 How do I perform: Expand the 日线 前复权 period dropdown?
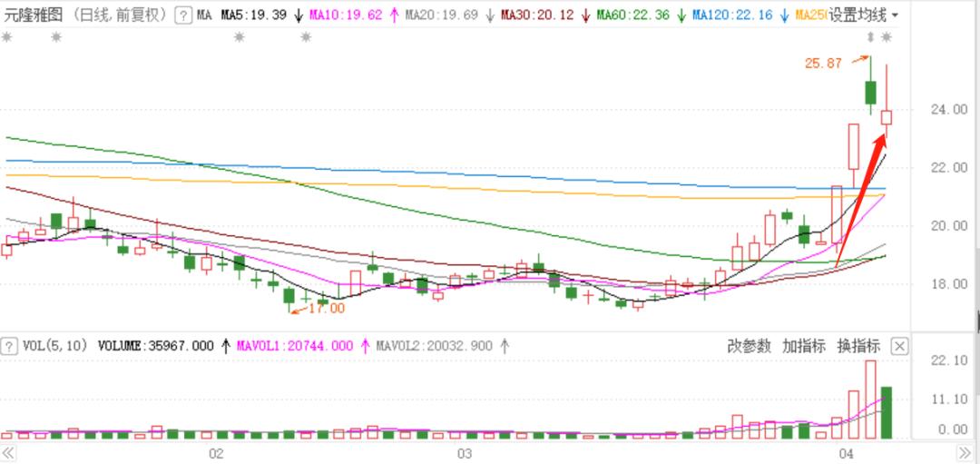click(x=119, y=15)
